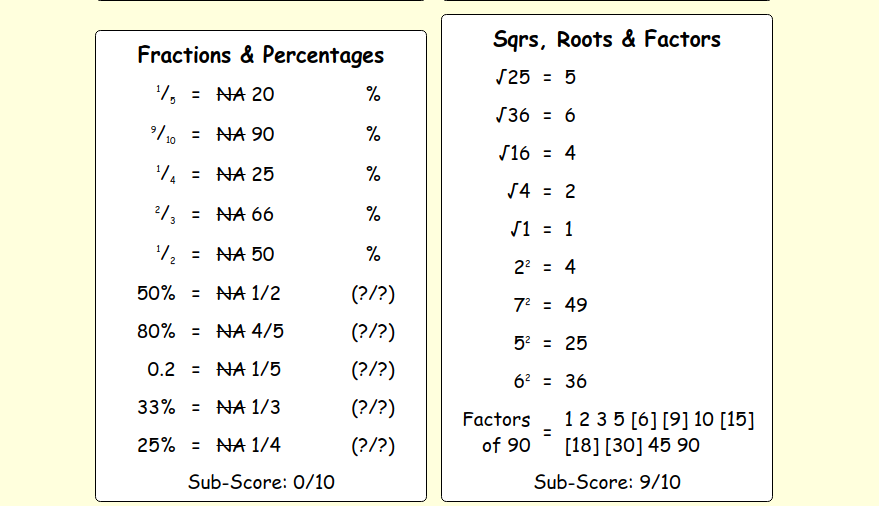This screenshot has height=506, width=879.
Task: Click the Fractions & Percentages heading
Action: coord(261,55)
